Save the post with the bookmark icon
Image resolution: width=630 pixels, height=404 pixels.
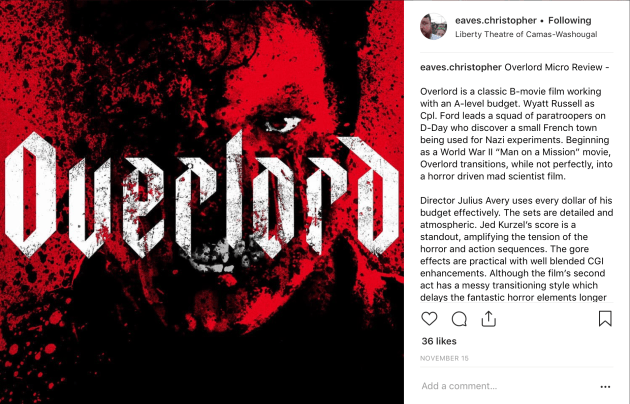click(x=605, y=318)
